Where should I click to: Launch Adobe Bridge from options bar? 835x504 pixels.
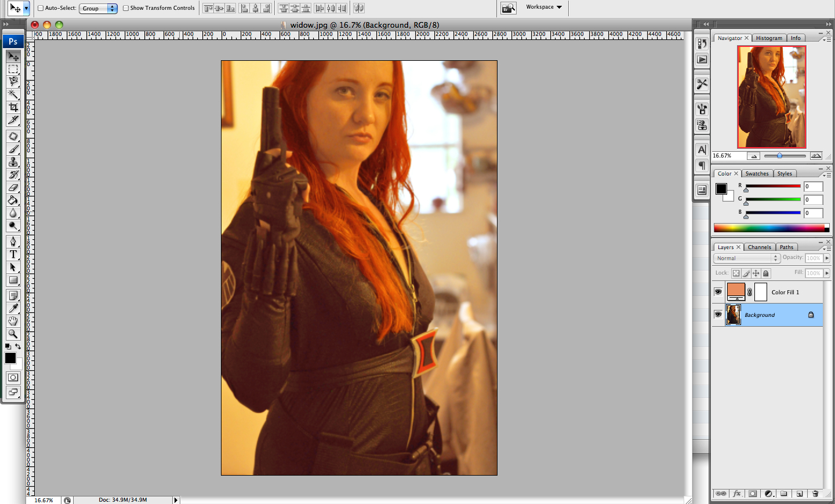tap(509, 8)
